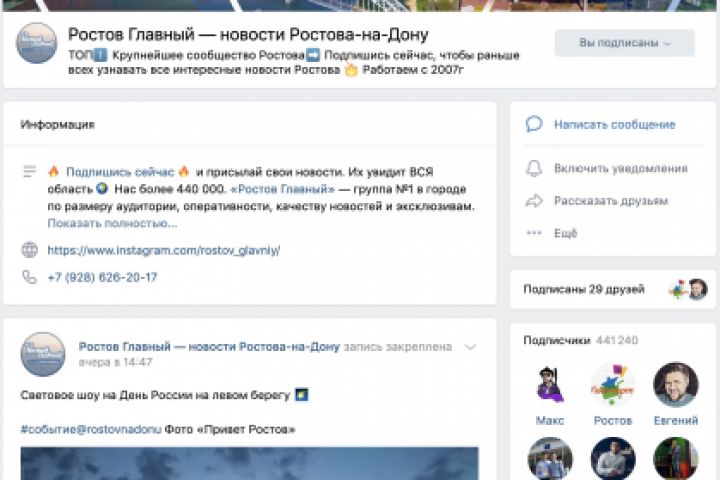Open subscriber Евгений's avatar
Image resolution: width=720 pixels, height=480 pixels.
pyautogui.click(x=676, y=385)
